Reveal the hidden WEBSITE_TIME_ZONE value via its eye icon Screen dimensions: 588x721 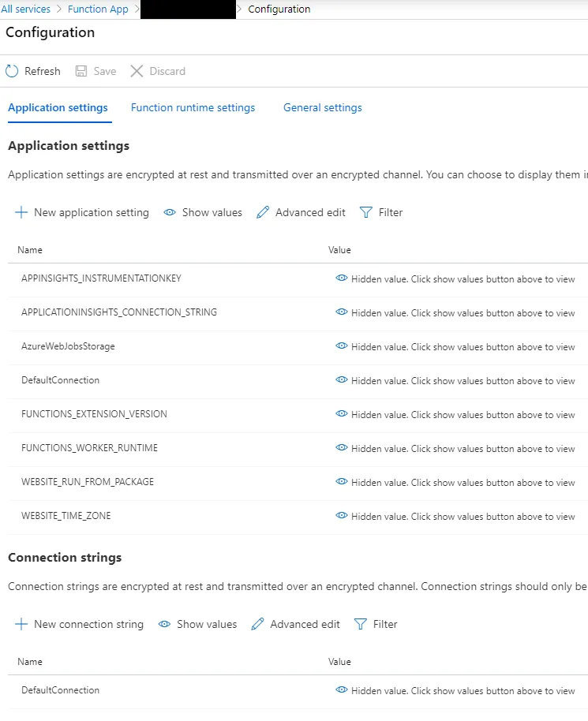point(341,516)
